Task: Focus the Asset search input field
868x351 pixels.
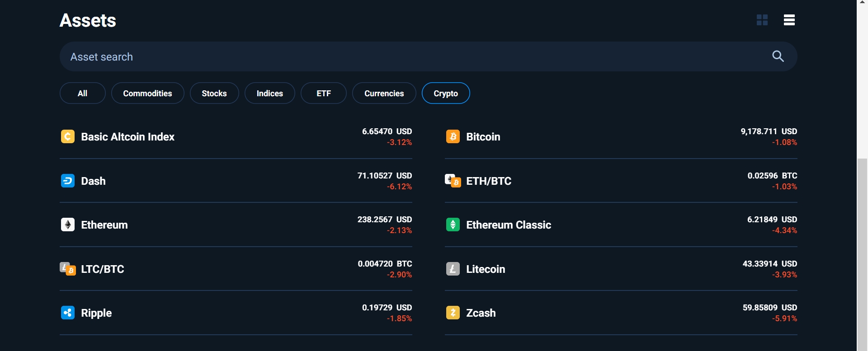Action: tap(428, 56)
